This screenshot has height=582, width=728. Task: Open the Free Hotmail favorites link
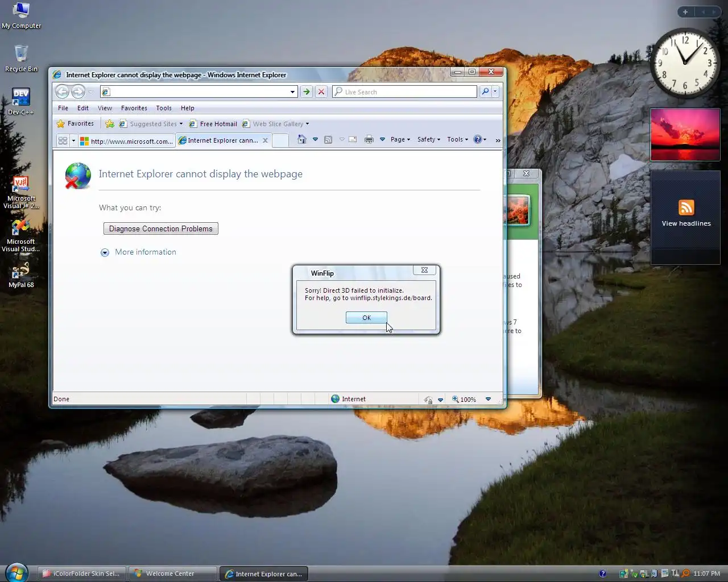(213, 124)
